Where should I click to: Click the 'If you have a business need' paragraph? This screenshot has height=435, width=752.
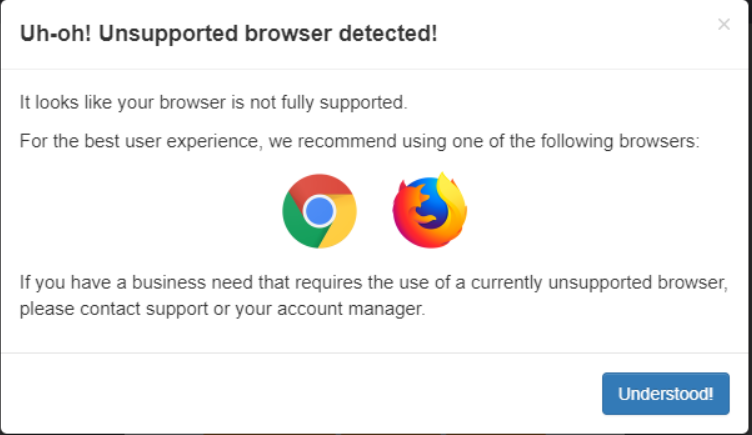(x=374, y=295)
